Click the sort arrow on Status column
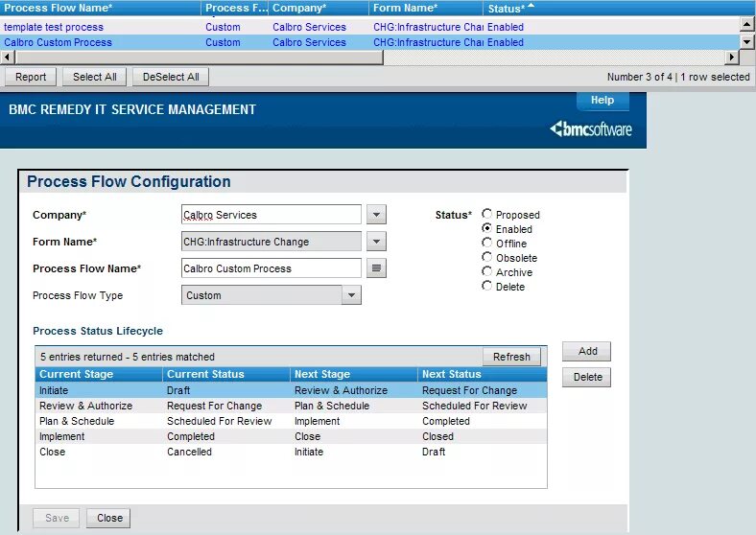Screen dimensions: 756x535 tap(532, 6)
